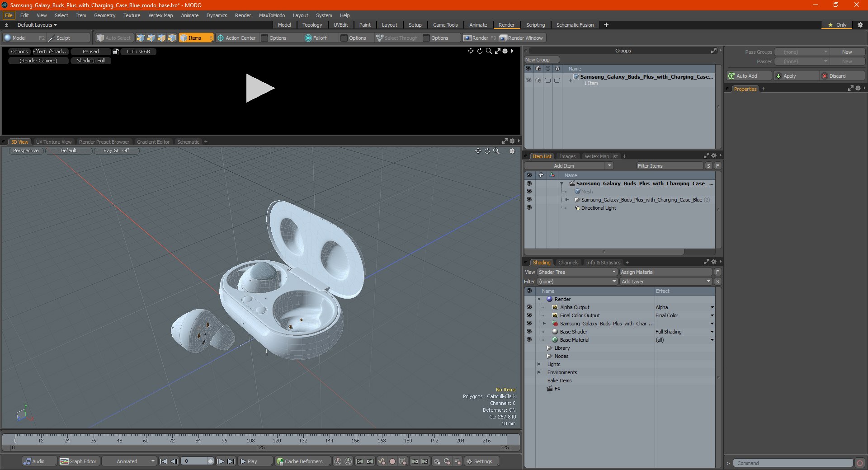The height and width of the screenshot is (470, 868).
Task: Switch to the Images tab
Action: tap(567, 156)
